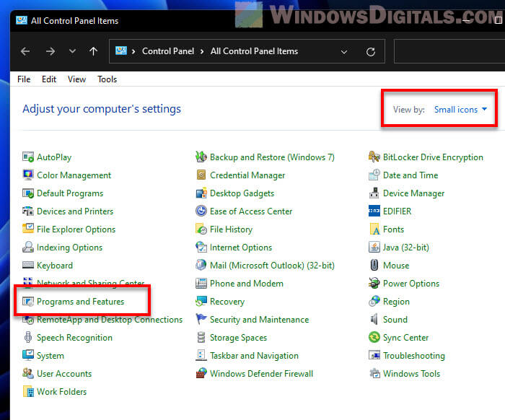Open Mouse settings link
This screenshot has height=420, width=505.
coord(396,266)
